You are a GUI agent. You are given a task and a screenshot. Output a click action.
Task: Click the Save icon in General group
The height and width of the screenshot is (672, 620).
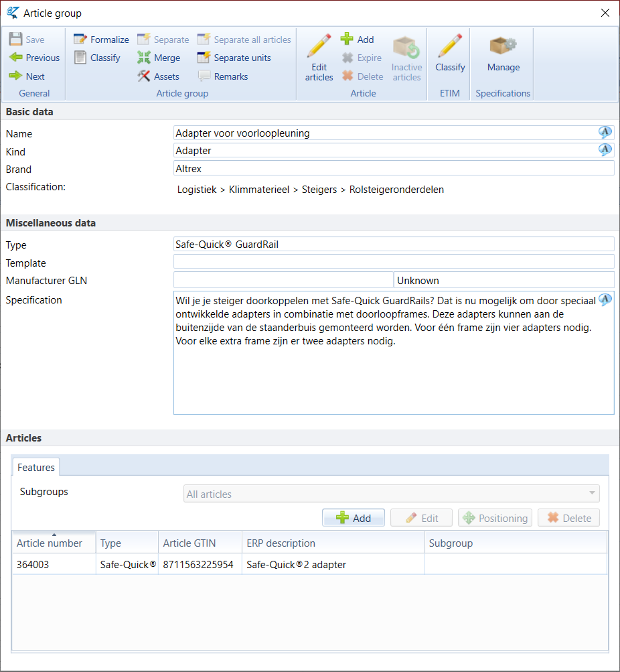coord(16,39)
